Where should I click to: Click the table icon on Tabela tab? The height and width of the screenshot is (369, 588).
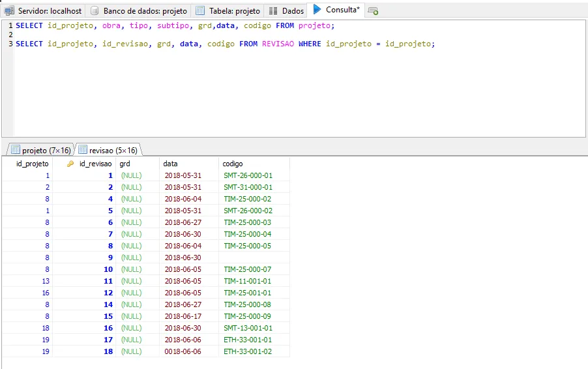[x=200, y=11]
